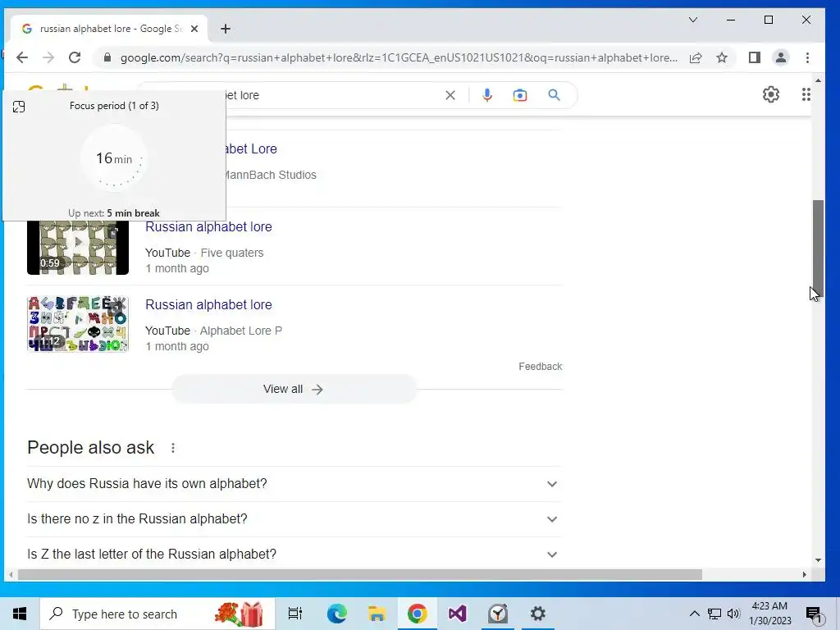Open network status tray icon
The height and width of the screenshot is (630, 840).
click(x=714, y=614)
